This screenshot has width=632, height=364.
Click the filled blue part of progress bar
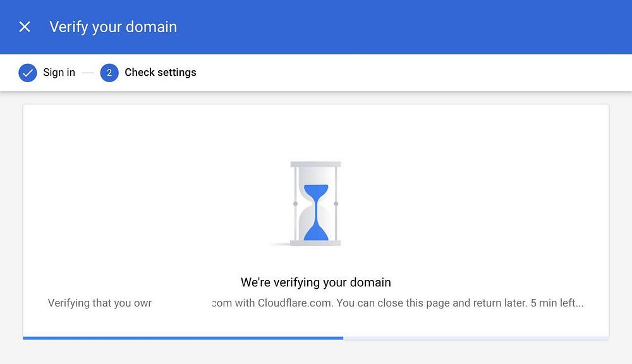coord(183,338)
